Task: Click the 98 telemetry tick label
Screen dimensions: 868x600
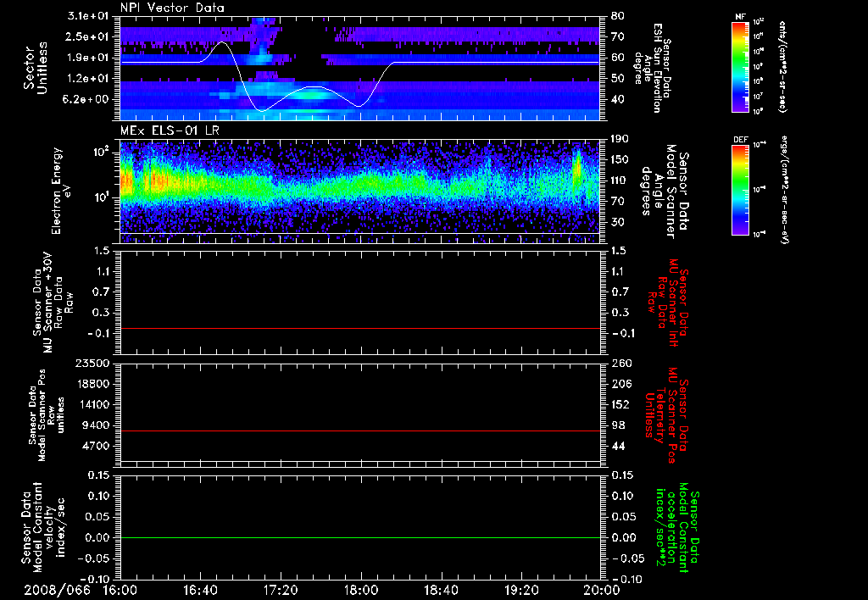Action: tap(618, 425)
